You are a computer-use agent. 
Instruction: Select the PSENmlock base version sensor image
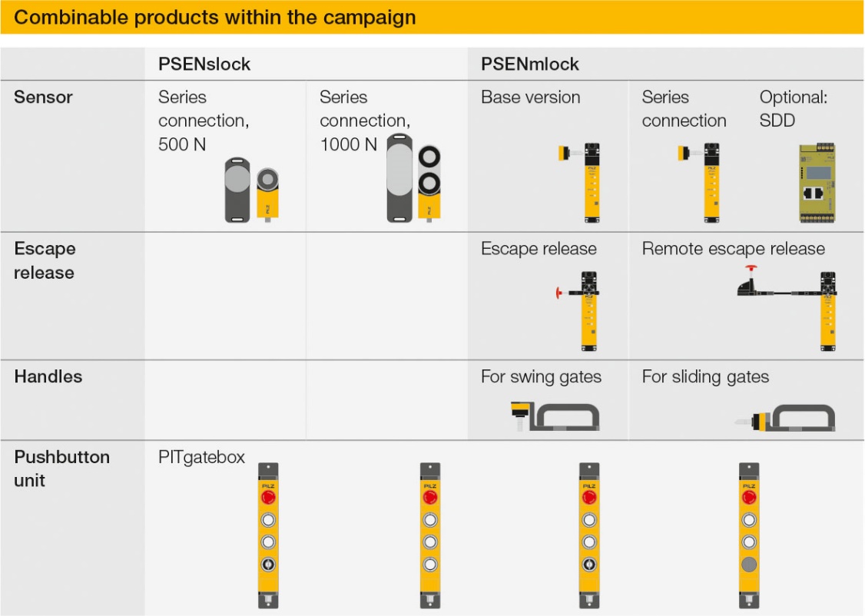tap(579, 183)
